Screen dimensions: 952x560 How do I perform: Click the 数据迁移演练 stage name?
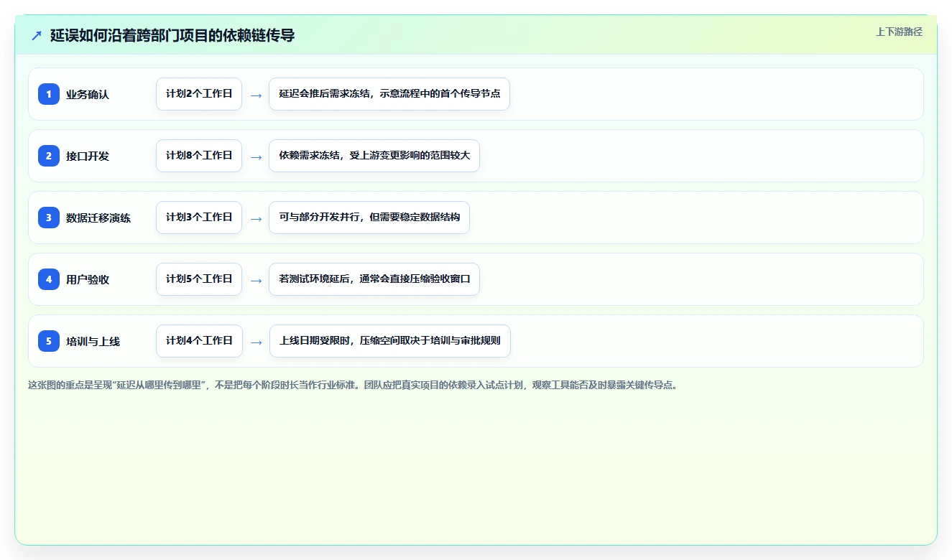98,218
